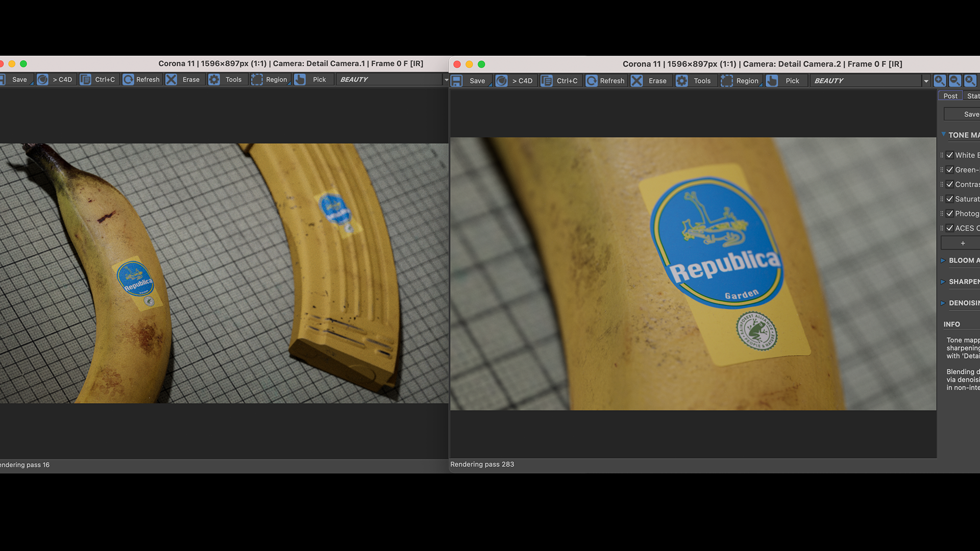Image resolution: width=980 pixels, height=551 pixels.
Task: Copy render with Ctrl+C icon in Camera.2 window
Action: [547, 81]
